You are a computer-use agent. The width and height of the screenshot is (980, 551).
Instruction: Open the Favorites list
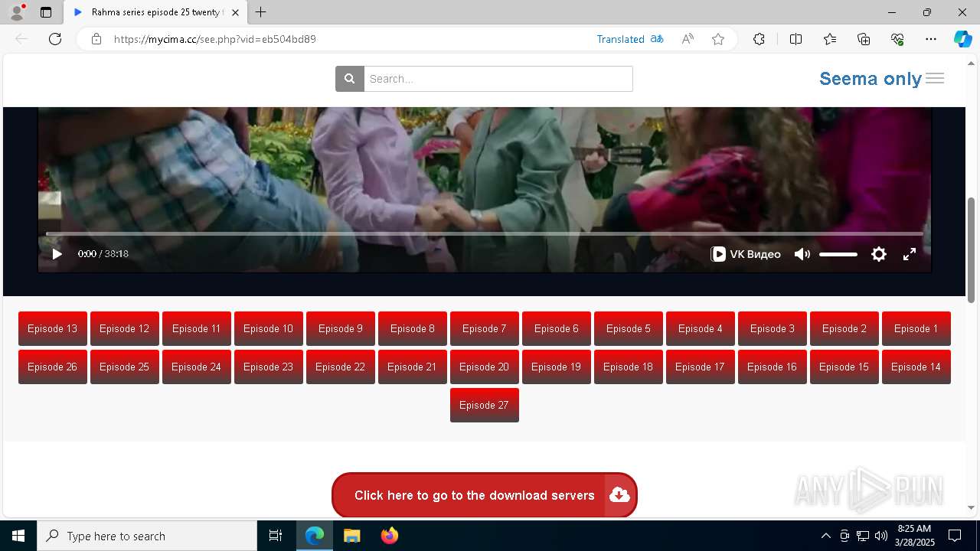[x=830, y=39]
